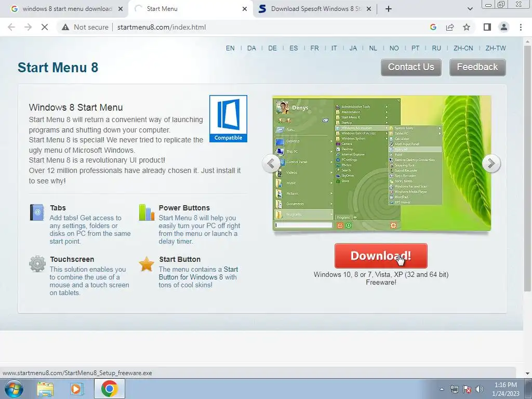Switch site language to PT
Screen dimensions: 532x399
(415, 48)
